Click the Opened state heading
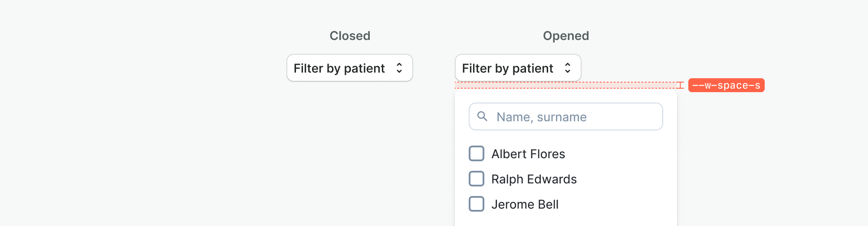 566,36
